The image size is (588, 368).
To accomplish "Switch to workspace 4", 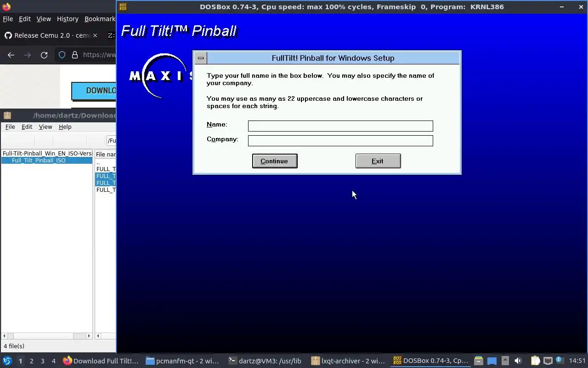I will [53, 361].
